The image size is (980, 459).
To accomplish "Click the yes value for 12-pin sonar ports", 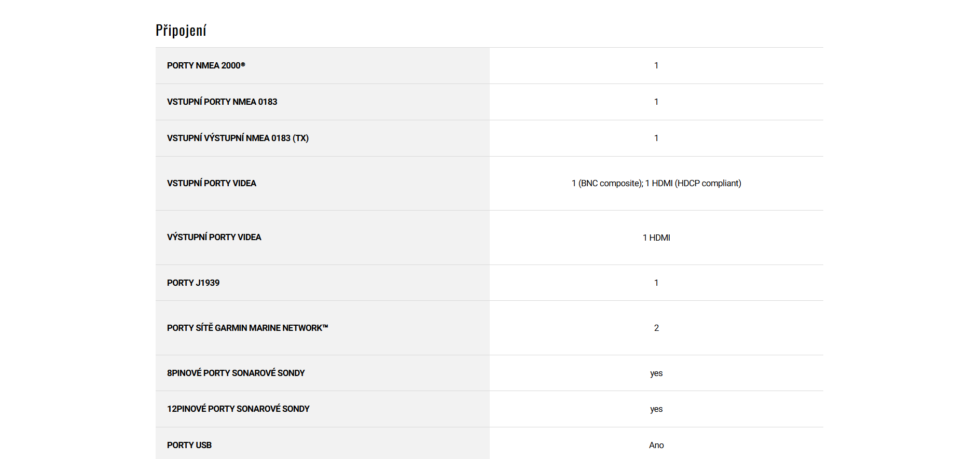I will (656, 409).
